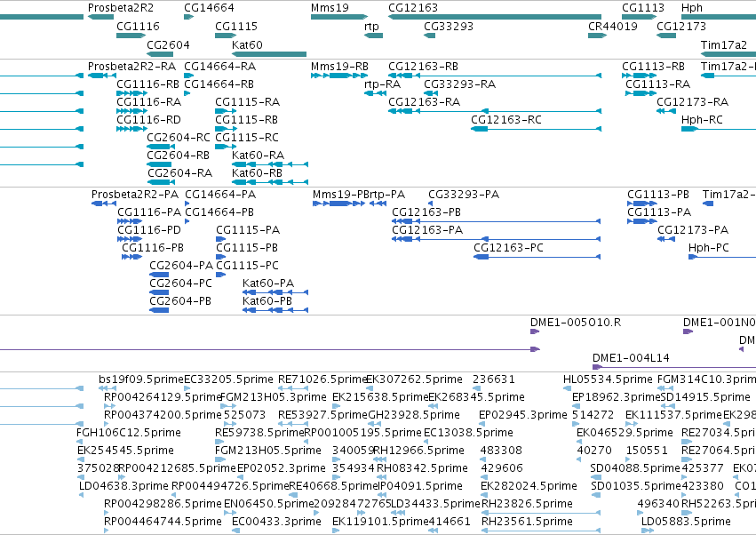Open the Kat60 gene feature in gene track
The image size is (756, 535).
pyautogui.click(x=269, y=54)
